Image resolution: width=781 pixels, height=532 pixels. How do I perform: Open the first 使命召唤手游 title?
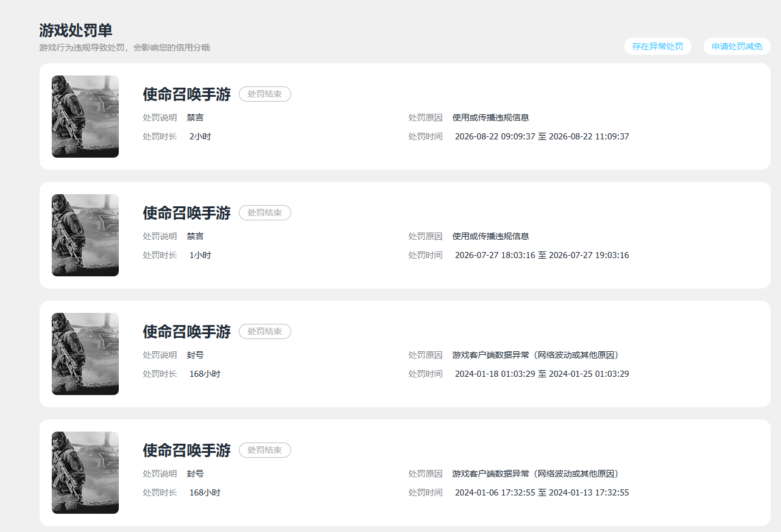tap(187, 94)
